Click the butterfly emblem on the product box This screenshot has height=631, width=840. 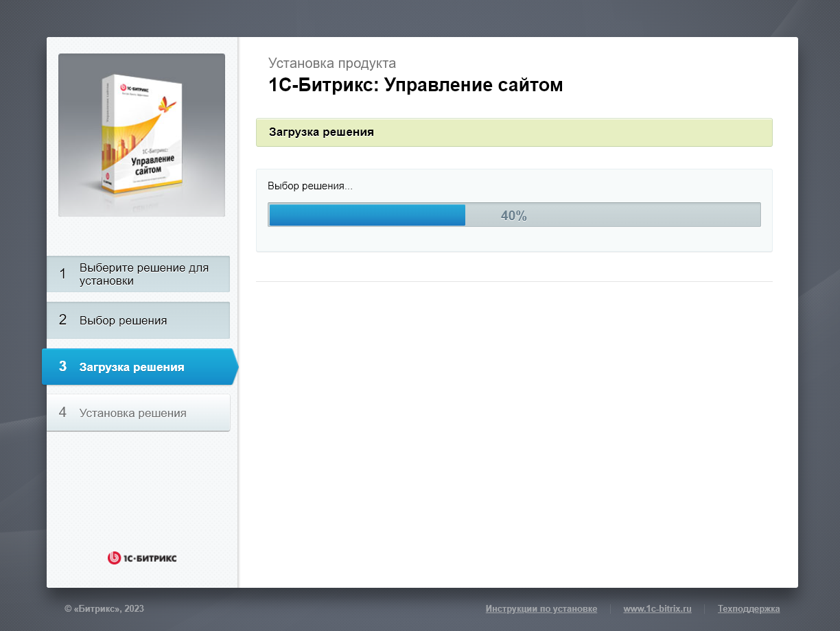[x=167, y=105]
